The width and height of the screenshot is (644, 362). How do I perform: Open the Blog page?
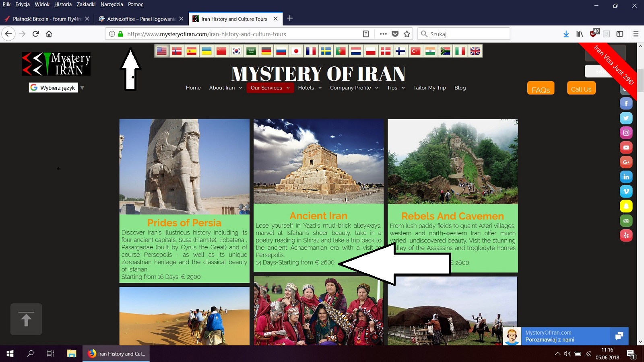460,88
